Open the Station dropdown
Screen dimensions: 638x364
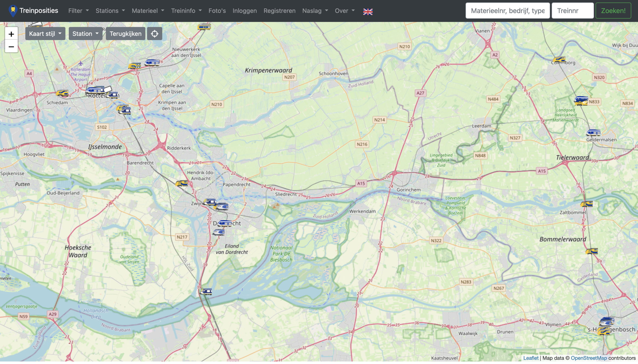coord(85,34)
